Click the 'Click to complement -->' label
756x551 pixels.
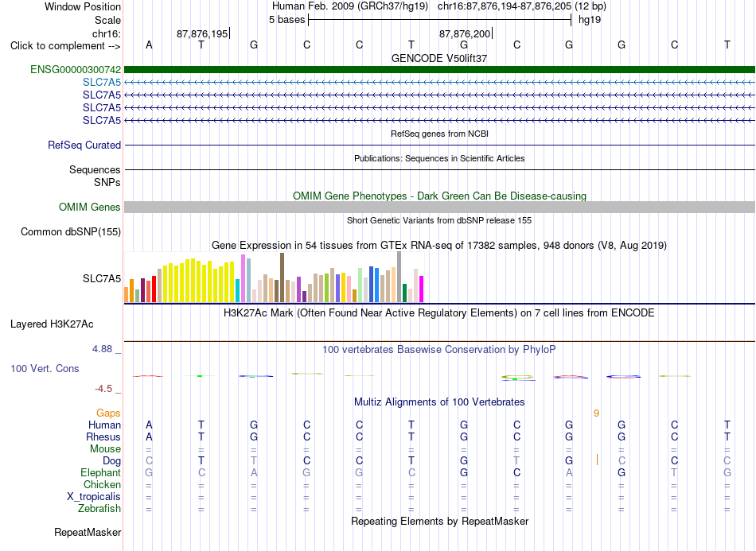click(x=65, y=46)
